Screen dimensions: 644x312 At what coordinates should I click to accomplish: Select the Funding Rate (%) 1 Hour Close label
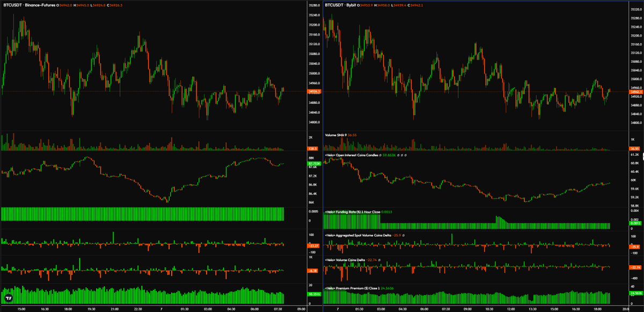click(x=353, y=213)
